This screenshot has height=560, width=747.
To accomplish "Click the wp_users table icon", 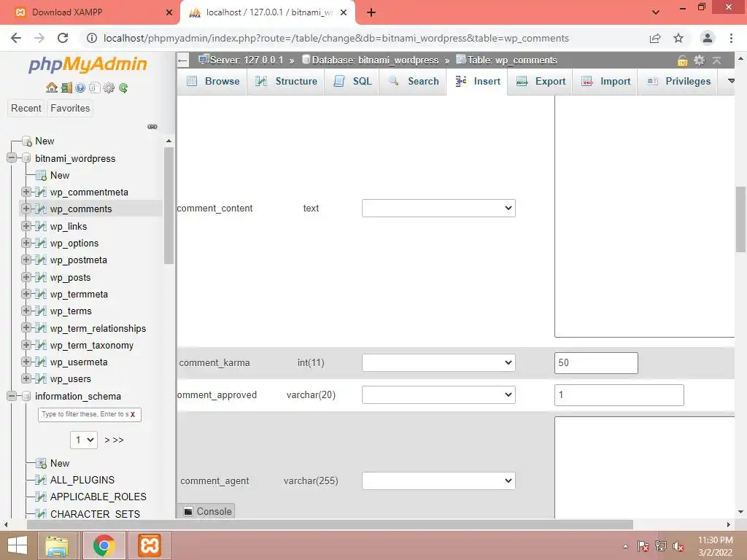I will click(42, 378).
